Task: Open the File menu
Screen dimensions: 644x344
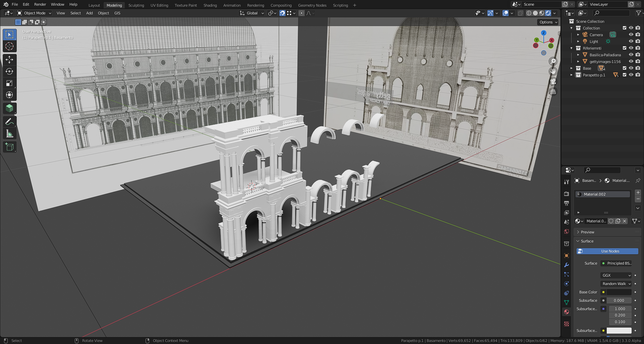Action: (x=15, y=4)
